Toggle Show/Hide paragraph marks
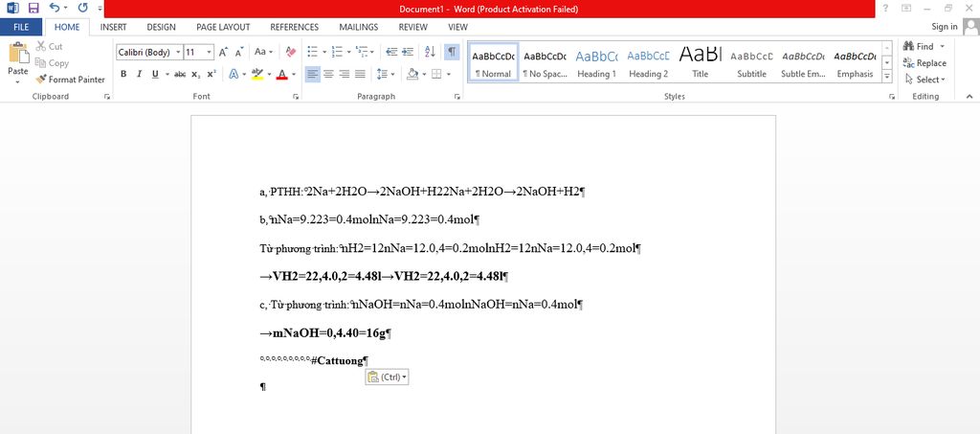Image resolution: width=980 pixels, height=434 pixels. [x=452, y=53]
